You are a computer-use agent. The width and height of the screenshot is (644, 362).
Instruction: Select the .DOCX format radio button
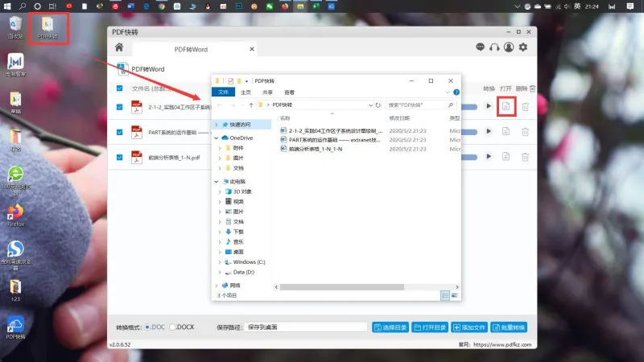pyautogui.click(x=172, y=327)
